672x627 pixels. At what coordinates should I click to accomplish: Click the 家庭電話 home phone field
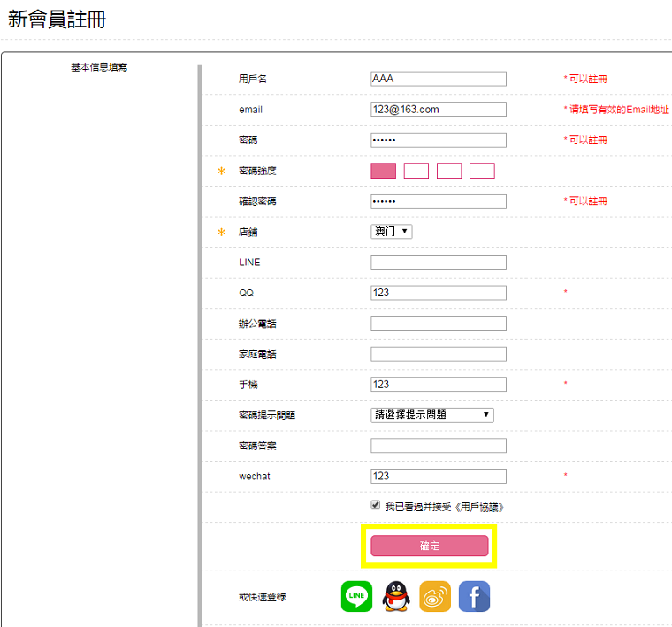[x=439, y=354]
